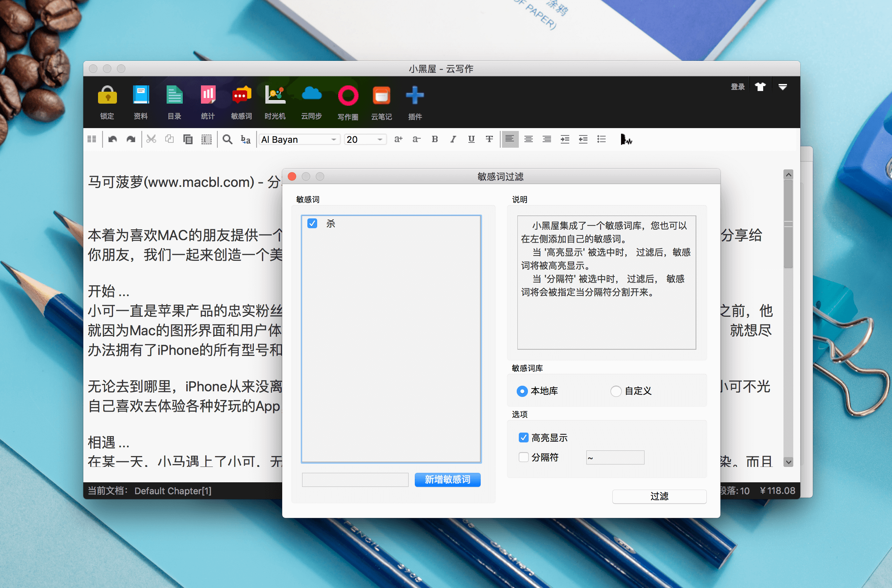The image size is (892, 588).
Task: Click the skin shirt icon
Action: pyautogui.click(x=760, y=87)
